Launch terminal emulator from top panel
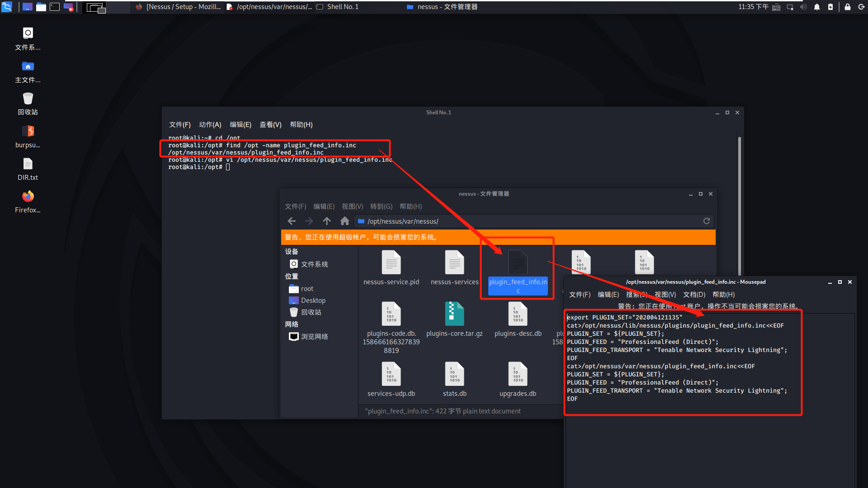Screen dimensions: 868x488 [x=55, y=7]
